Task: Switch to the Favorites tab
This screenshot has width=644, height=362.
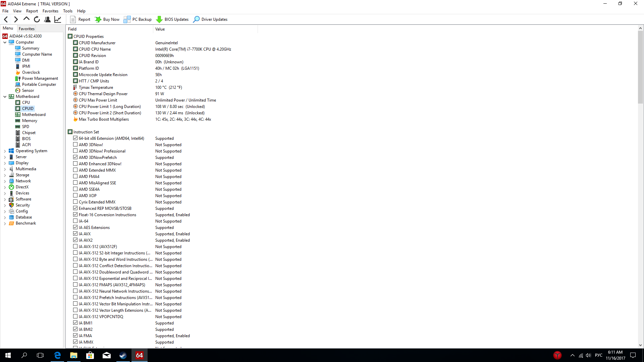Action: (26, 29)
